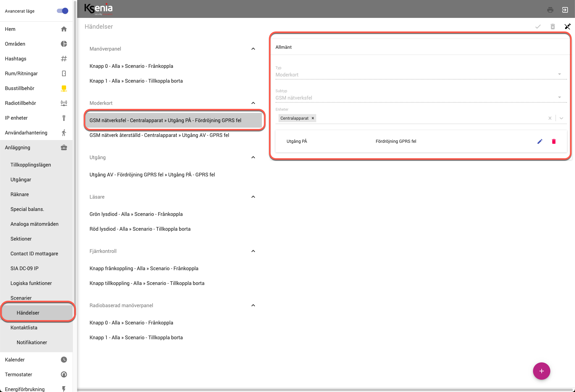Click the Hem home icon

click(64, 29)
